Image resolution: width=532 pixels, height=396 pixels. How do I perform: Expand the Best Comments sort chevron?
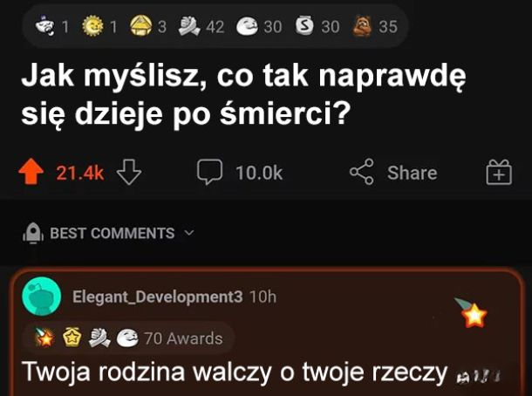click(x=189, y=233)
